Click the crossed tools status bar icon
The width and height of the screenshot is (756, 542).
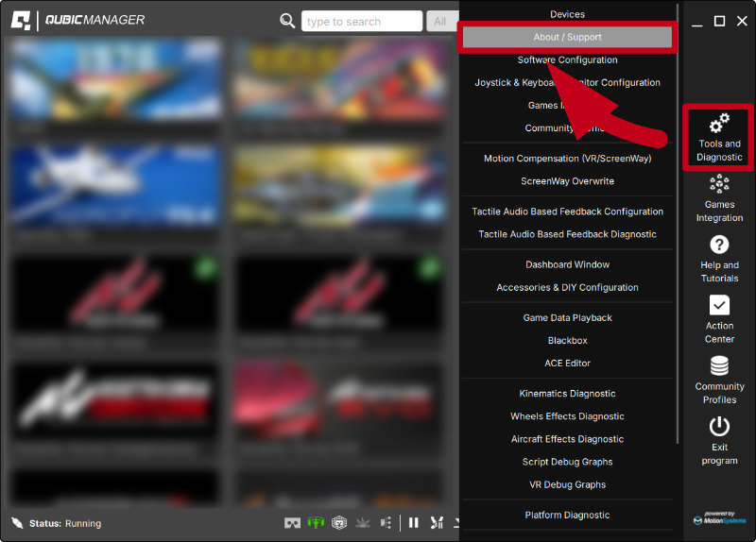(437, 523)
